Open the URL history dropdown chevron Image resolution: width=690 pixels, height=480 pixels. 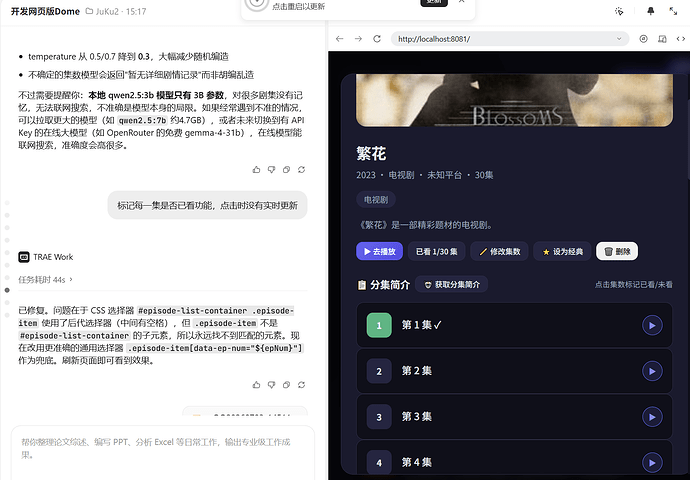(x=619, y=39)
